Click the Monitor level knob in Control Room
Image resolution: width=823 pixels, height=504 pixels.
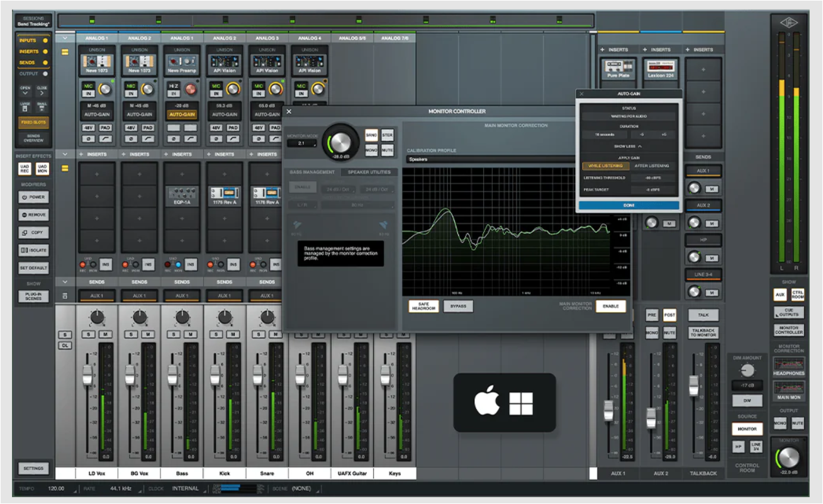(789, 457)
